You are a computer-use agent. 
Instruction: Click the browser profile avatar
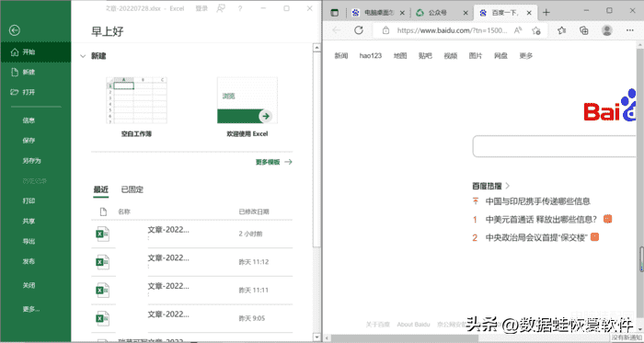607,30
